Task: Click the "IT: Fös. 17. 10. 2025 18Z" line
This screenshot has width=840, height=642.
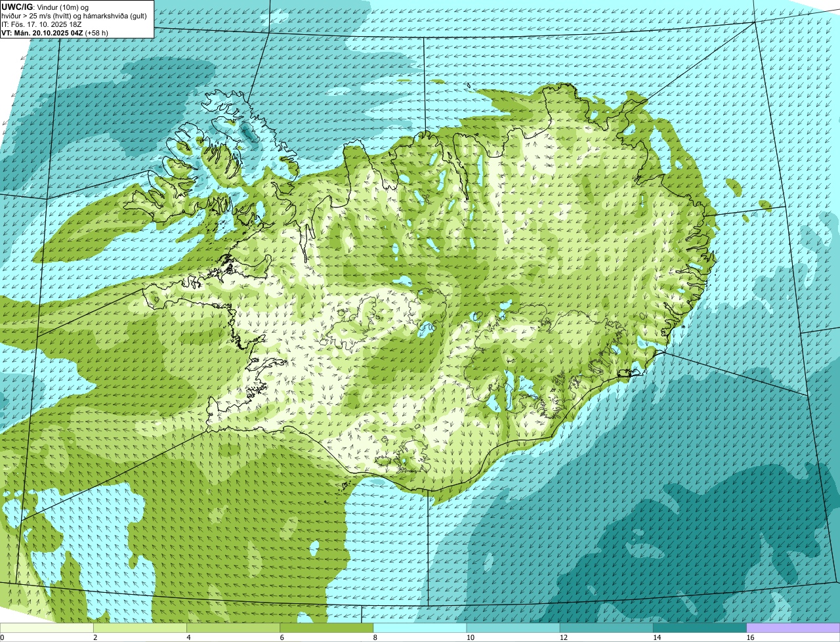Action: tap(41, 24)
